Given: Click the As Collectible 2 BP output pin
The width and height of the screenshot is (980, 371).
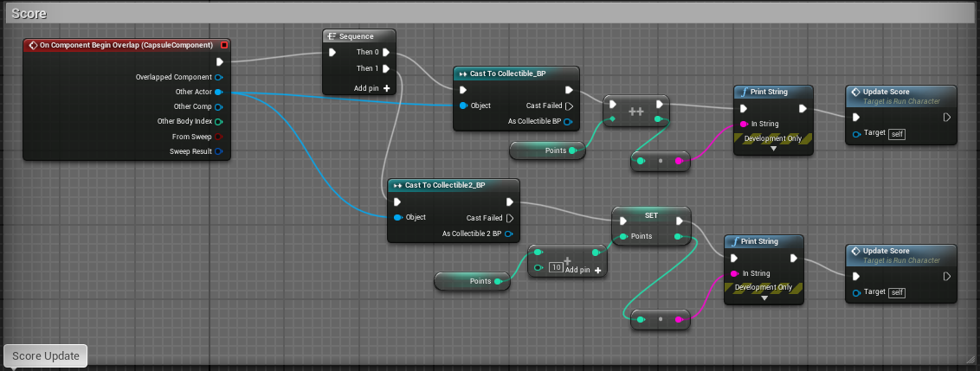Looking at the screenshot, I should tap(508, 233).
